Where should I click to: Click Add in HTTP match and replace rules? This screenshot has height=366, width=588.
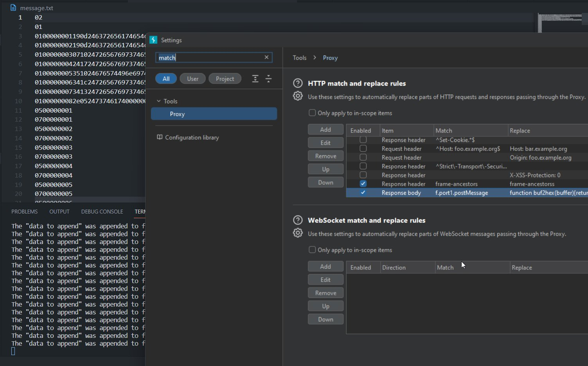[325, 129]
